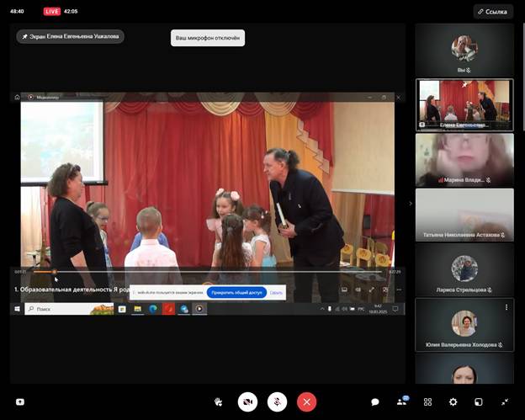Image resolution: width=525 pixels, height=420 pixels.
Task: Collapse the participants sidebar with the chevron
Action: pos(411,204)
